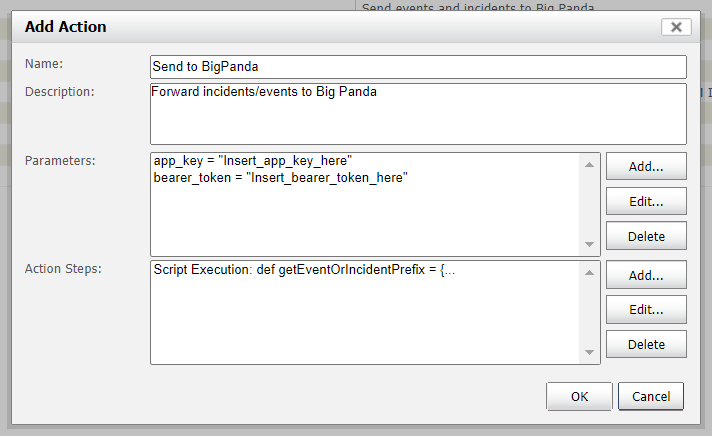
Task: Focus the Name field containing Send to BigPanda
Action: [418, 67]
